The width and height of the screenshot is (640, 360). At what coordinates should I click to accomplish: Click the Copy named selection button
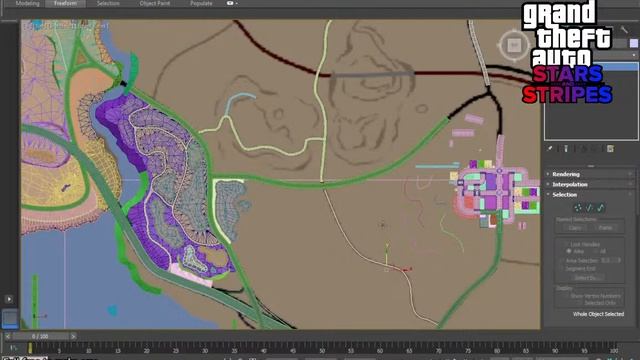click(x=575, y=228)
